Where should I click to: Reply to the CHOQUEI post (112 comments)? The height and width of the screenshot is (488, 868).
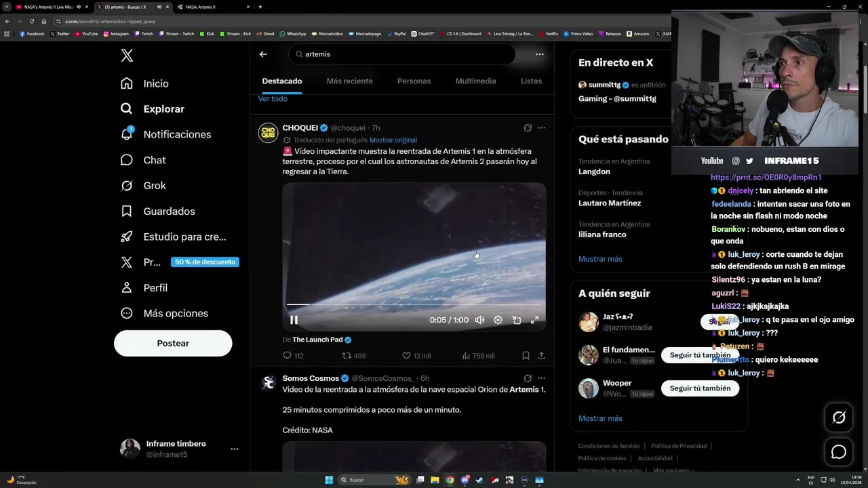(x=293, y=356)
